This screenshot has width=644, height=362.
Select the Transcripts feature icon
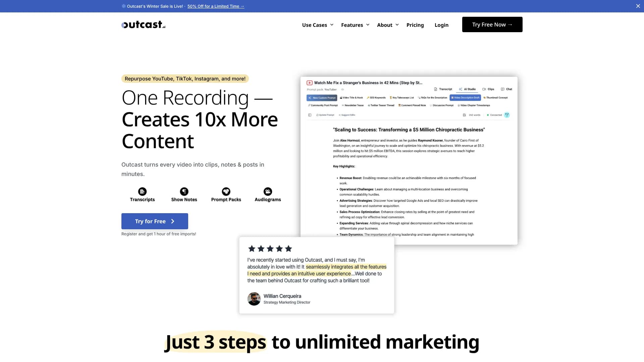coord(142,191)
